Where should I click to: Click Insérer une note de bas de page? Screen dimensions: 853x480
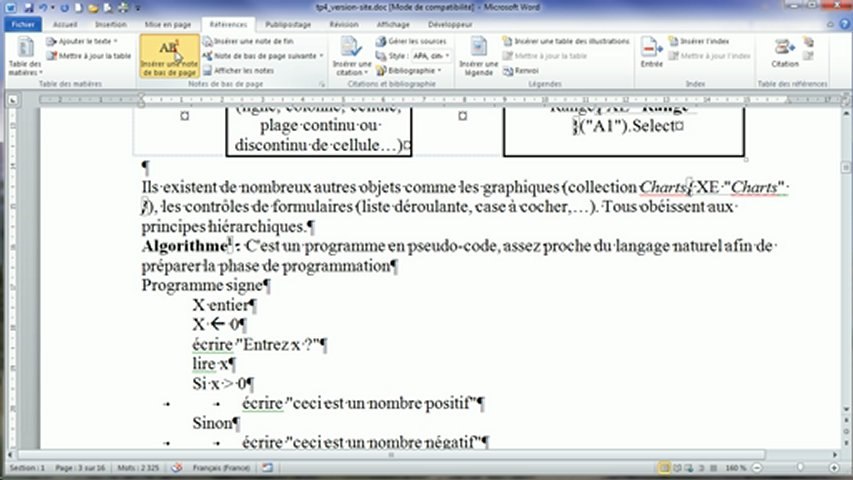(169, 56)
